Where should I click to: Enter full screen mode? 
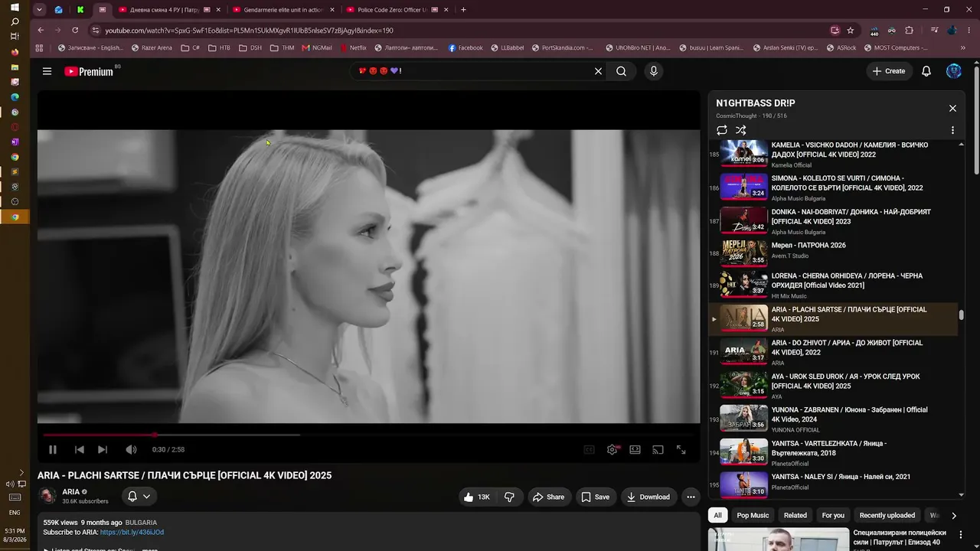tap(681, 450)
